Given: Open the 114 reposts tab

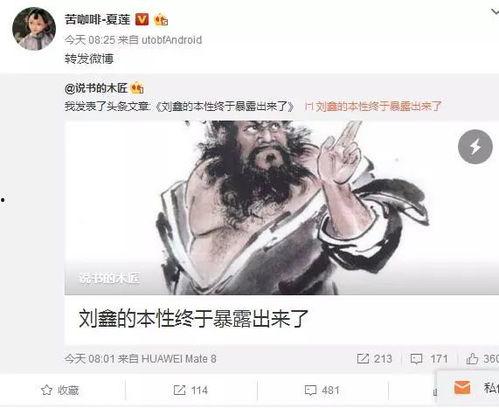Looking at the screenshot, I should coord(191,390).
